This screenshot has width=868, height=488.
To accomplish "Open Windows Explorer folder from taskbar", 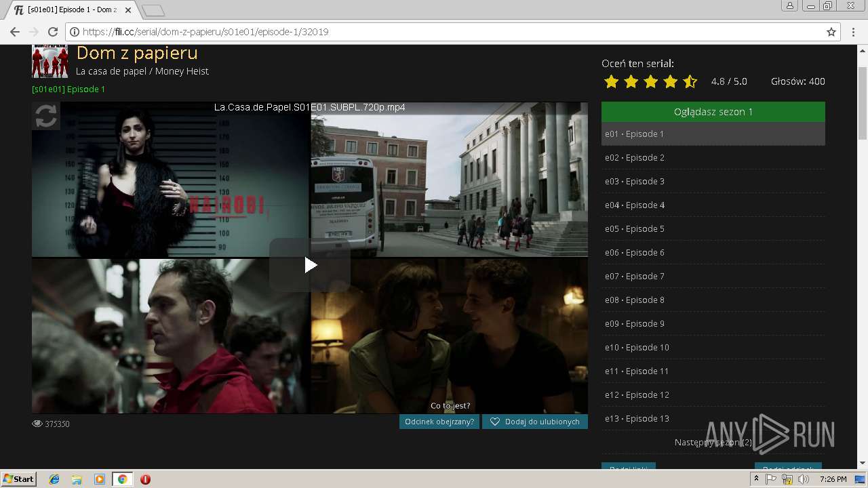I will coord(77,479).
